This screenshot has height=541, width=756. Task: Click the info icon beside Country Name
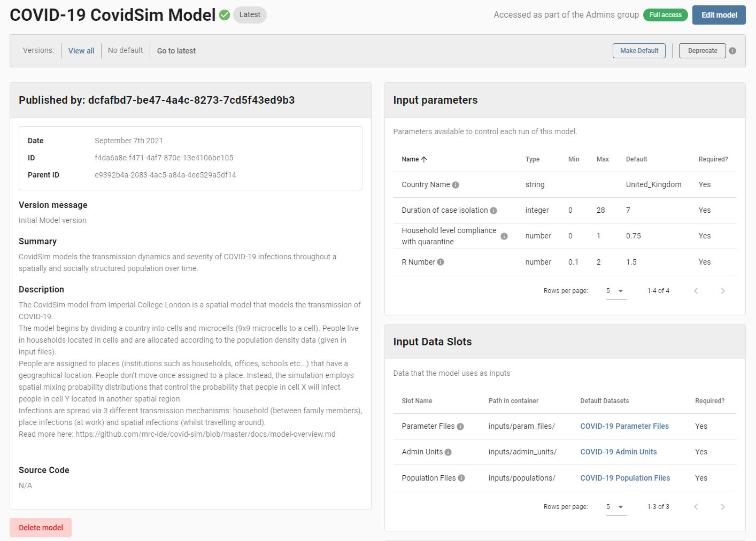[x=456, y=185]
